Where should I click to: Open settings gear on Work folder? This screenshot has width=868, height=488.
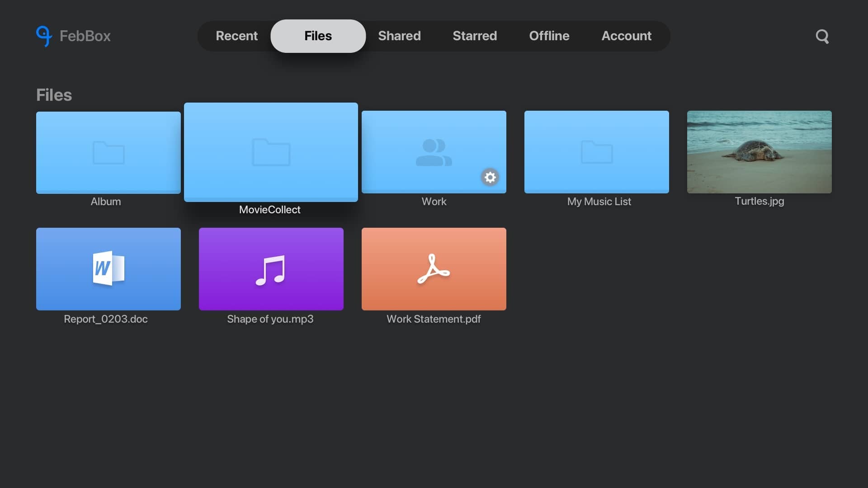pyautogui.click(x=490, y=178)
